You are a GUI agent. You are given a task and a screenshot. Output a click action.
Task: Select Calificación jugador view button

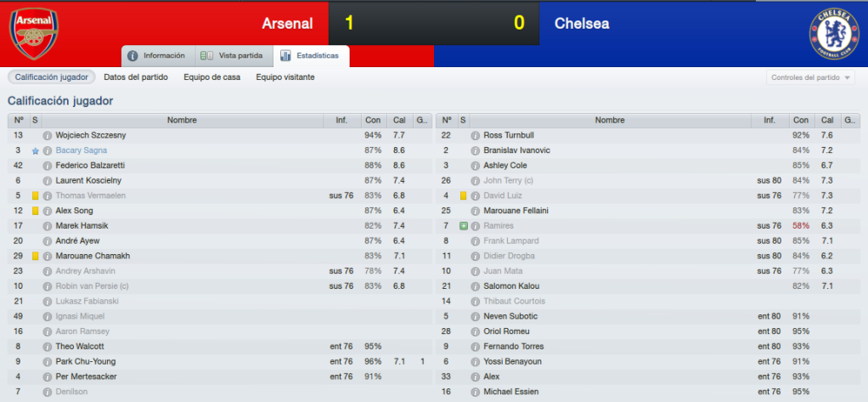52,77
